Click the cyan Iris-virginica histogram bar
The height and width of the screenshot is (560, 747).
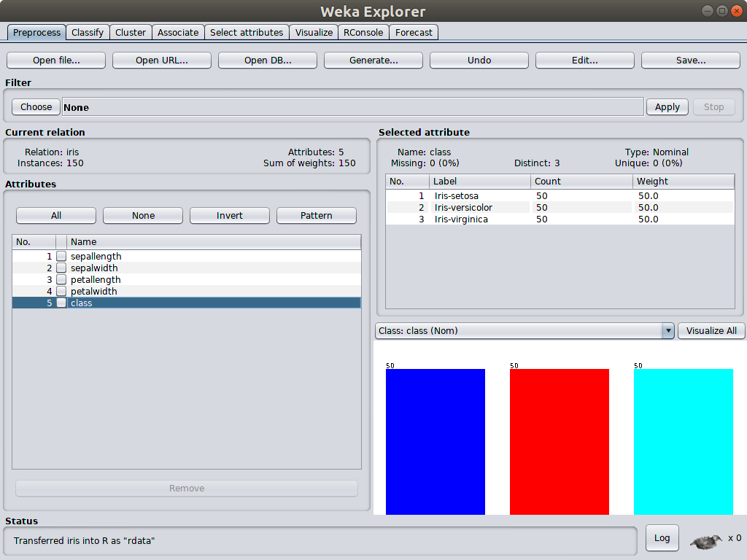click(683, 441)
